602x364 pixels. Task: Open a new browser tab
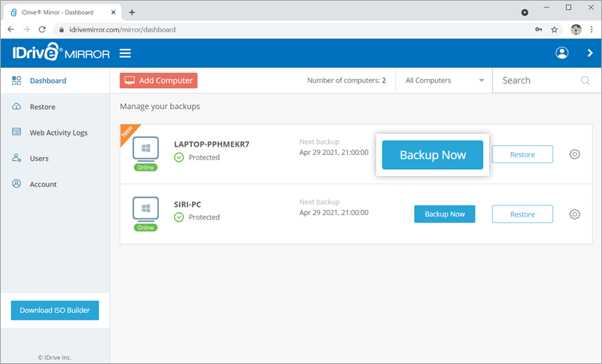(x=132, y=12)
